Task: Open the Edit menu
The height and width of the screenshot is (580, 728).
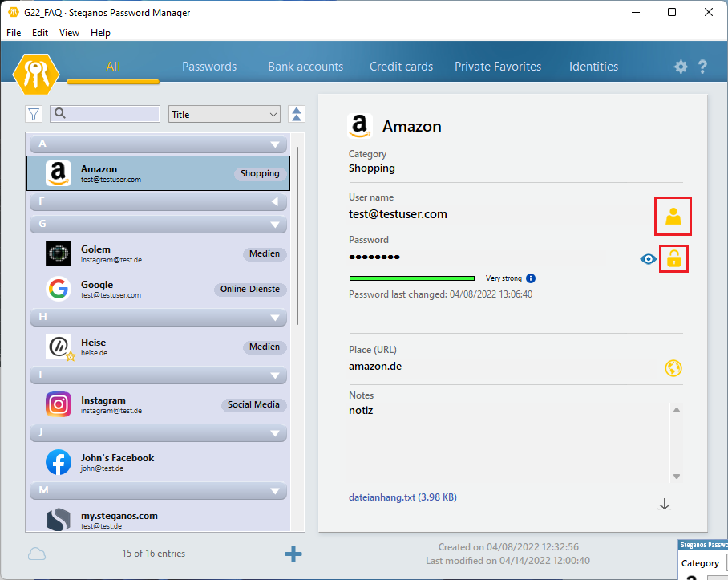Action: coord(40,33)
